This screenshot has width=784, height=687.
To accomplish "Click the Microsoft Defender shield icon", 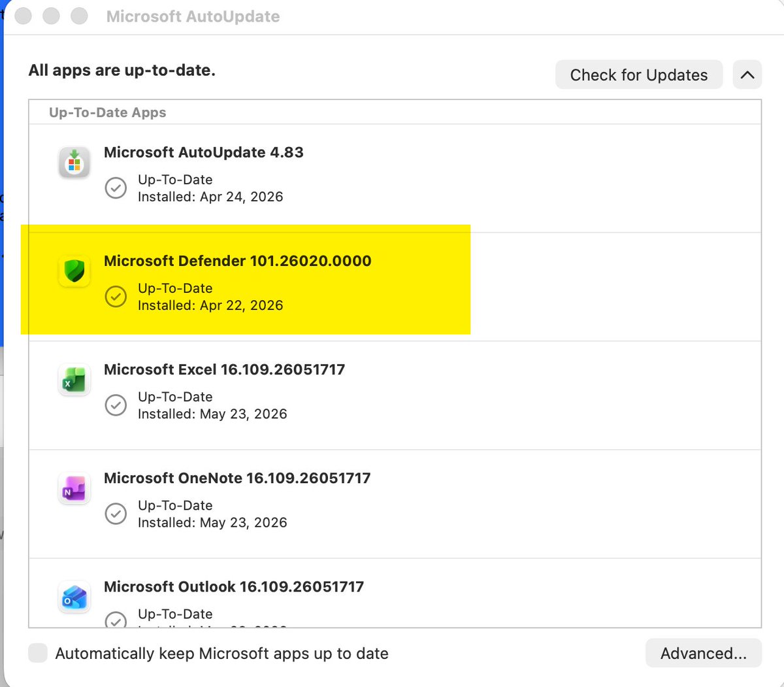I will click(x=74, y=271).
